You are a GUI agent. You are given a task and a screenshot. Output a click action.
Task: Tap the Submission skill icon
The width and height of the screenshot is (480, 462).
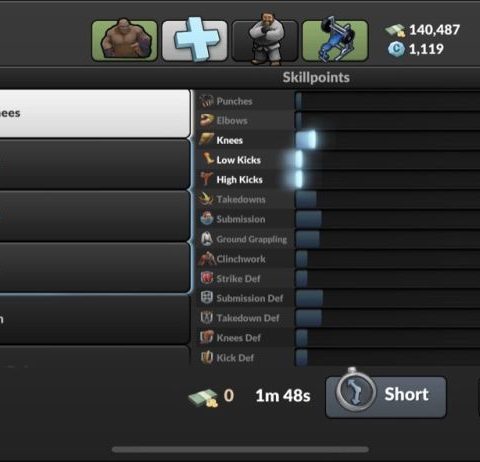207,219
